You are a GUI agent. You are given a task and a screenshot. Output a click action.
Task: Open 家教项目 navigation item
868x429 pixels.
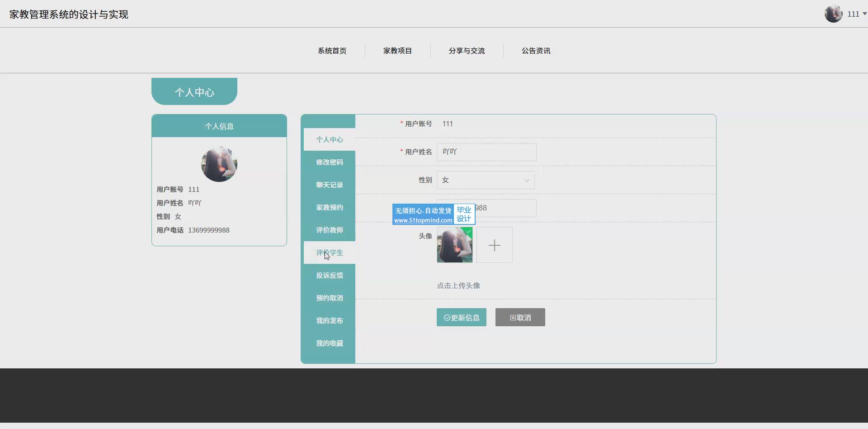(398, 51)
